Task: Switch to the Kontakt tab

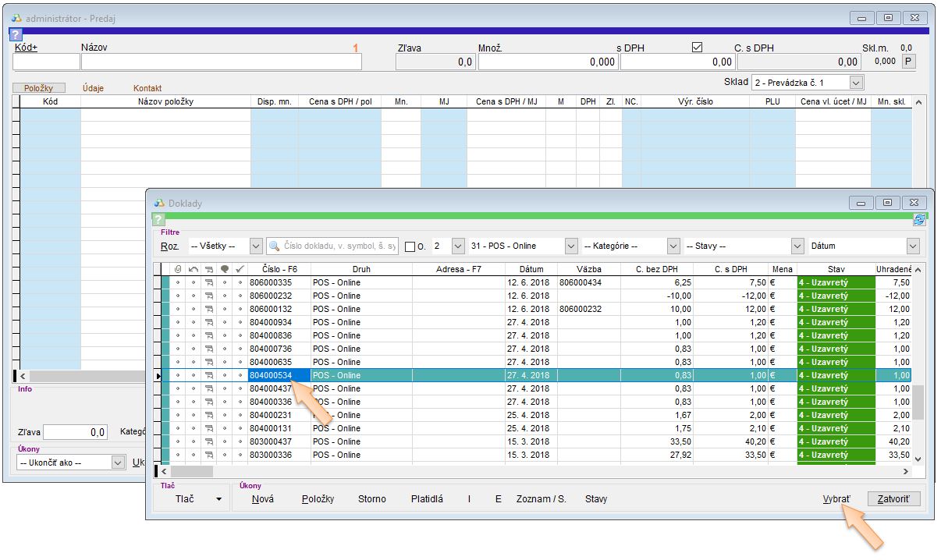Action: pos(147,88)
